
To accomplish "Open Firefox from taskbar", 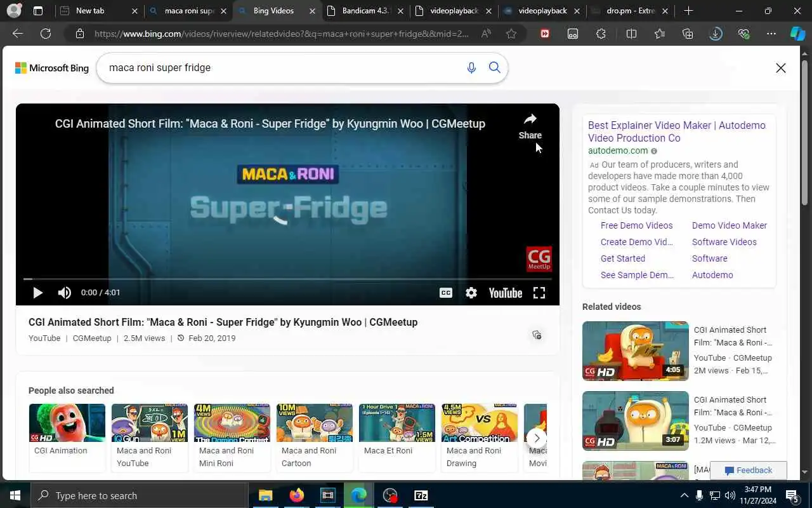I will (x=296, y=495).
